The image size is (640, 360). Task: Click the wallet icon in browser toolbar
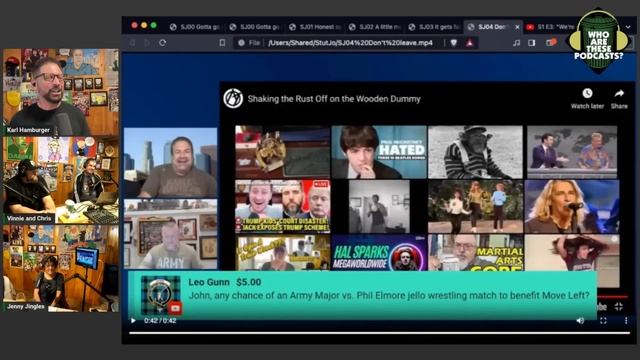pyautogui.click(x=551, y=42)
